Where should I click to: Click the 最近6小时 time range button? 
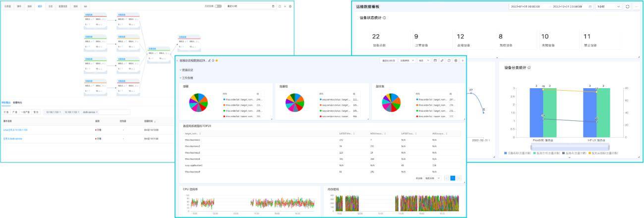click(388, 60)
